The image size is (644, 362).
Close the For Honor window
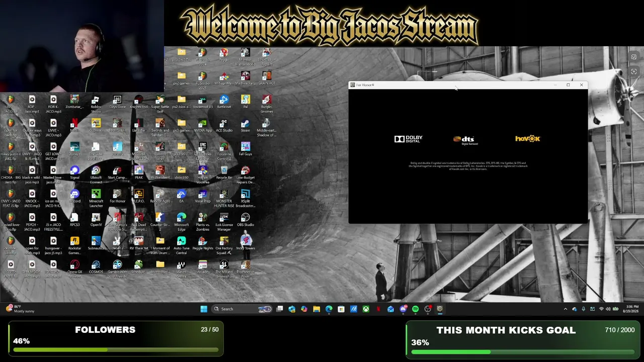581,85
